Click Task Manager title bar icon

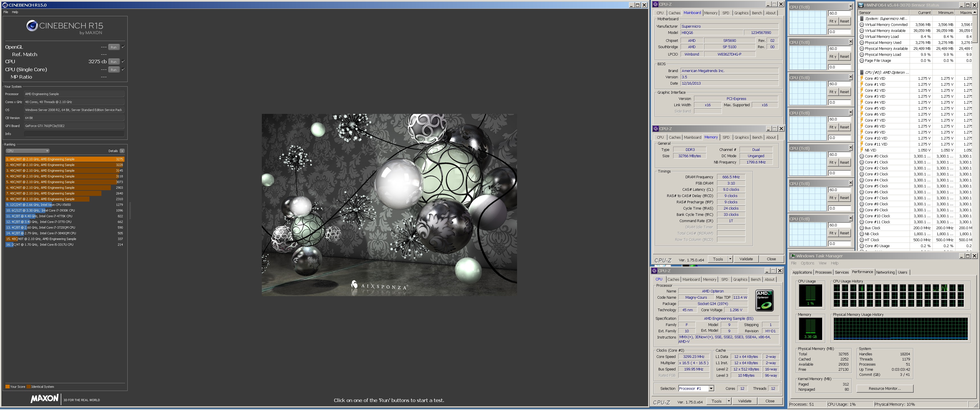pos(793,256)
